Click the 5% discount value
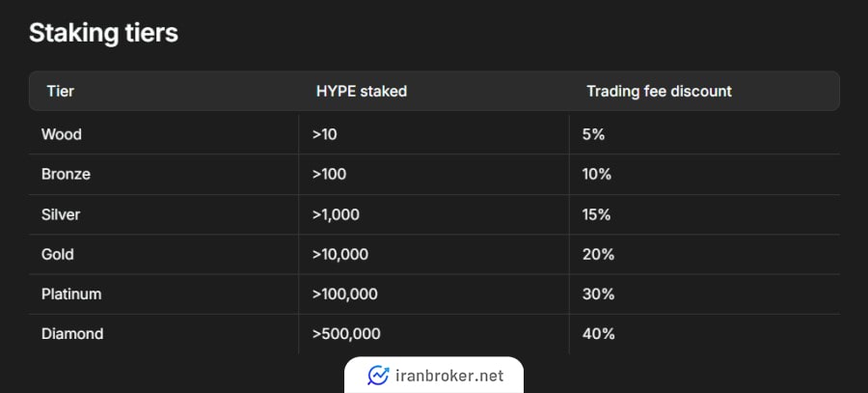The image size is (868, 393). tap(593, 134)
